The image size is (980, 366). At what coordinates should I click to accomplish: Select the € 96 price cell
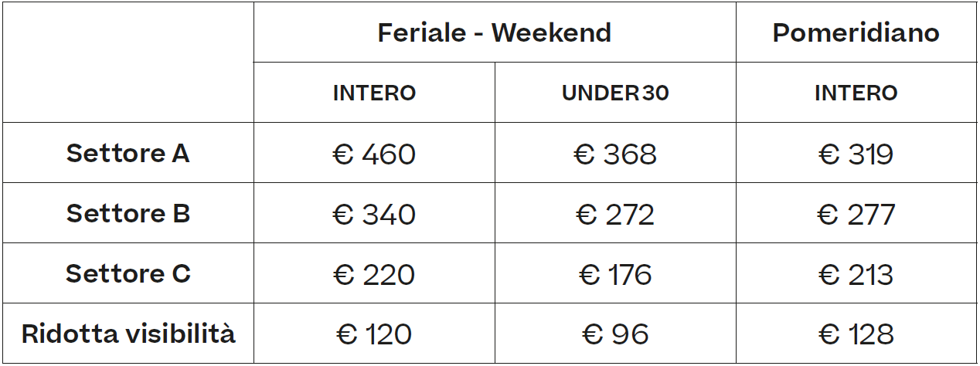pyautogui.click(x=615, y=334)
